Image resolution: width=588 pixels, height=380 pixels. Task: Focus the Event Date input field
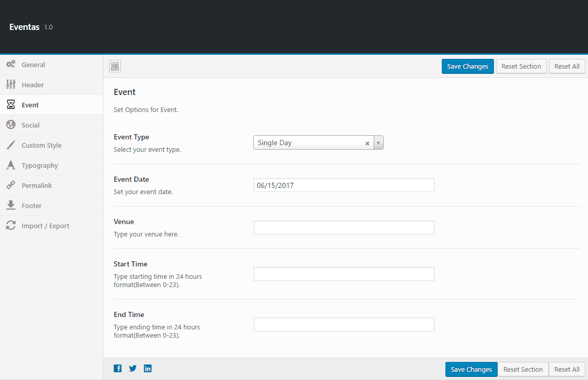click(344, 185)
